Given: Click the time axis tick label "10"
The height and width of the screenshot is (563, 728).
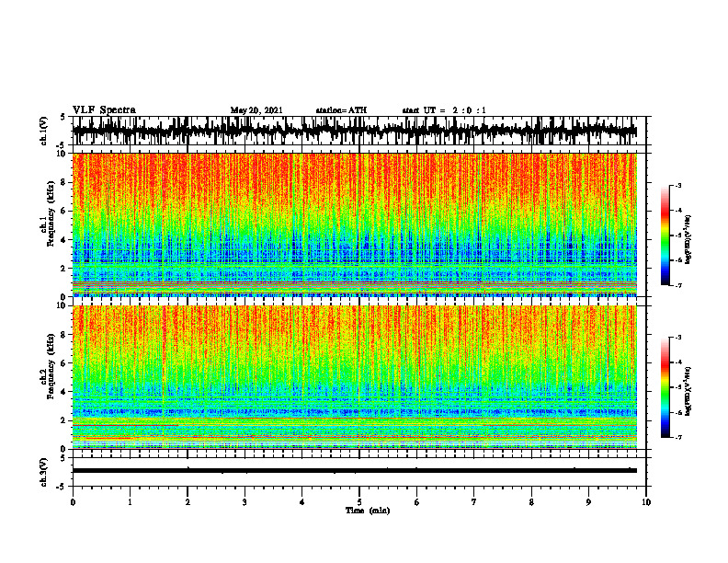Looking at the screenshot, I should (646, 502).
